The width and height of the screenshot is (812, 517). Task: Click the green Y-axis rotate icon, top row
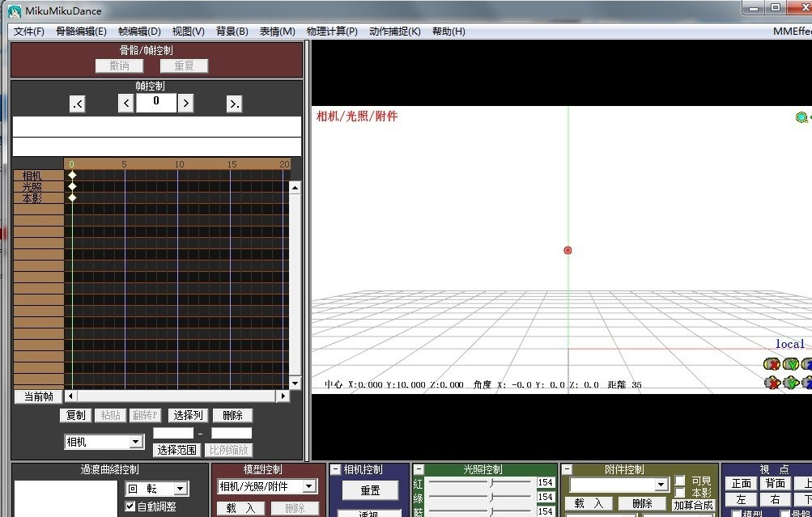click(791, 365)
